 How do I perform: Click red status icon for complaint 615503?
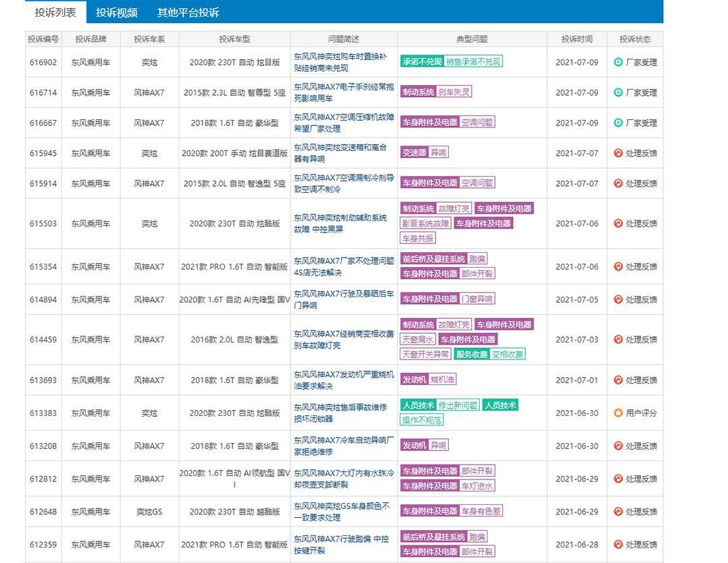coord(618,223)
